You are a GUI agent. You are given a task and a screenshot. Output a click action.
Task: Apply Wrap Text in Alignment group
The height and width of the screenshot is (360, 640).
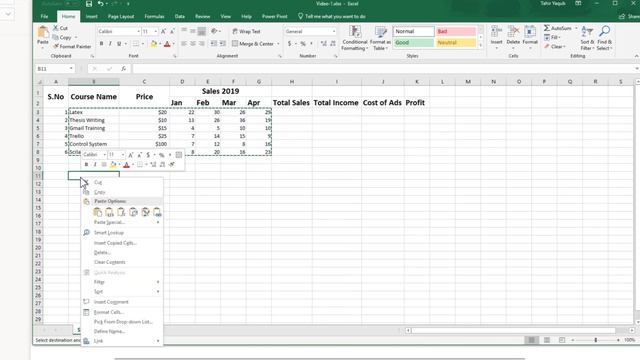pos(246,31)
